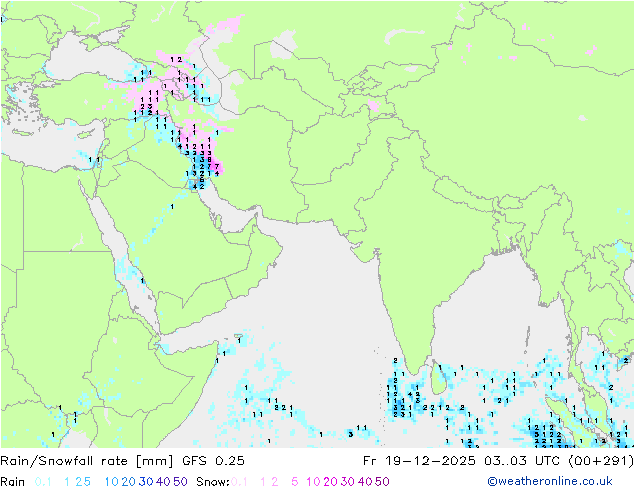The height and width of the screenshot is (490, 634).
Task: Click the 'Rain' legend label
Action: pyautogui.click(x=13, y=482)
